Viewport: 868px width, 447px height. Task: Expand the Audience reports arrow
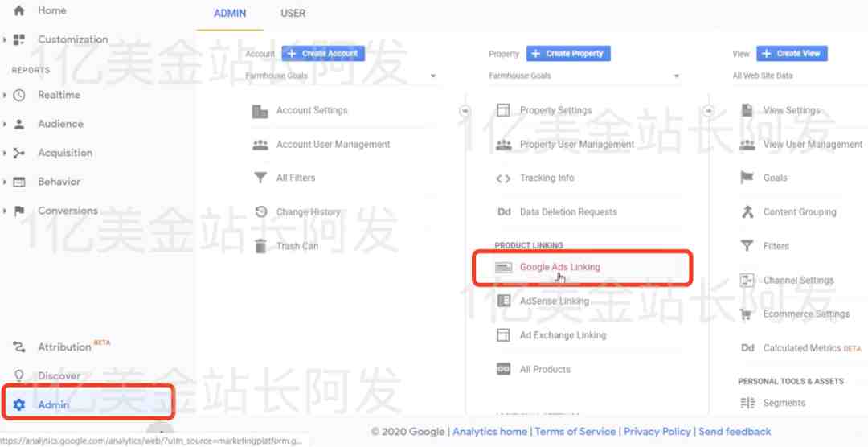[5, 124]
